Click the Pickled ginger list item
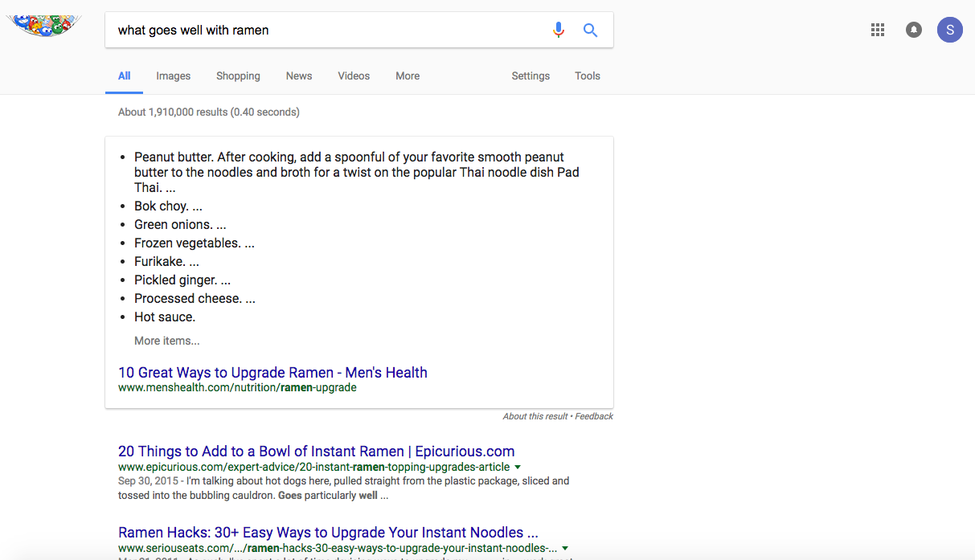975x560 pixels. (x=182, y=280)
